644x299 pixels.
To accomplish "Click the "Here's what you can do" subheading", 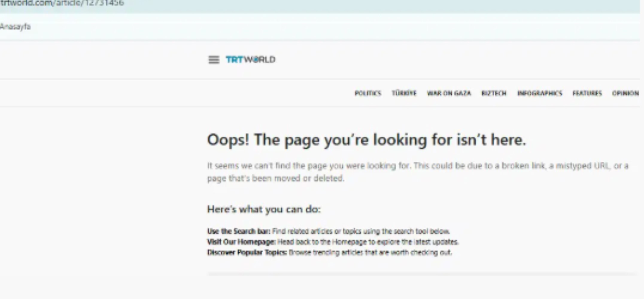I will 264,209.
